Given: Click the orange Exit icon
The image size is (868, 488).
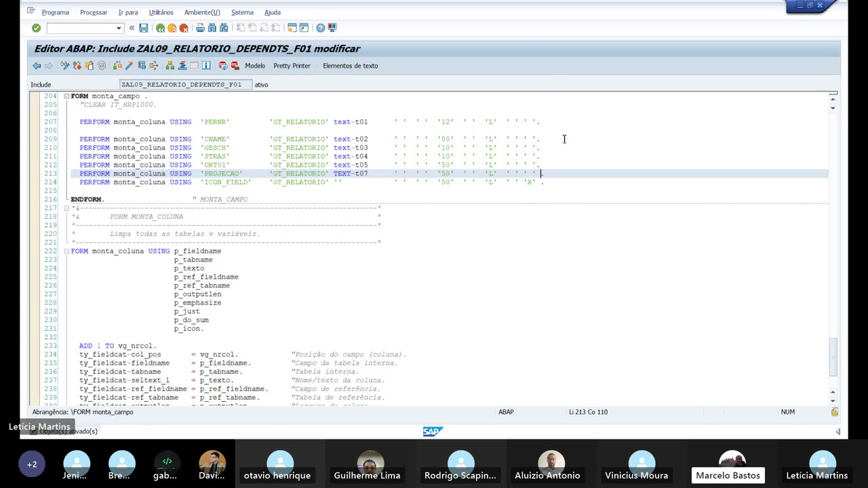Looking at the screenshot, I should pyautogui.click(x=172, y=28).
